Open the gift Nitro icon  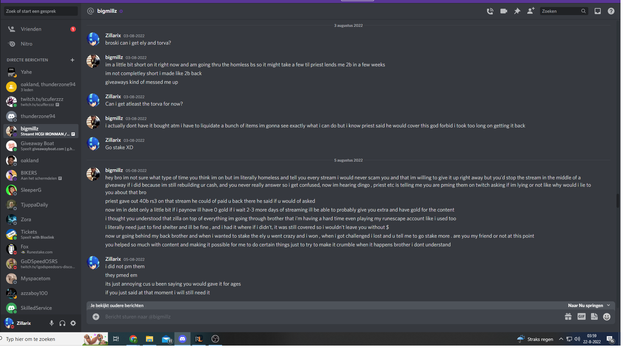(568, 317)
